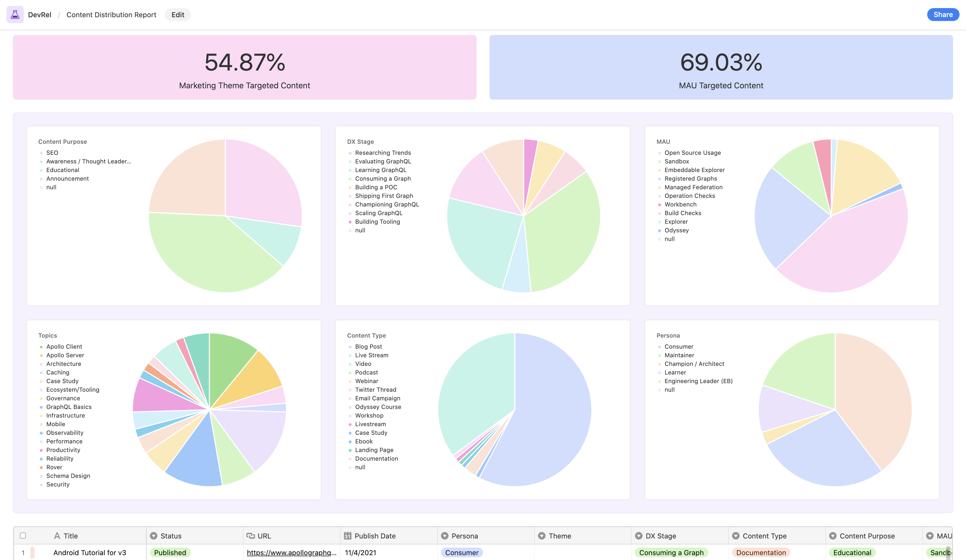966x560 pixels.
Task: Click the DevRel flask workspace icon
Action: click(x=15, y=15)
